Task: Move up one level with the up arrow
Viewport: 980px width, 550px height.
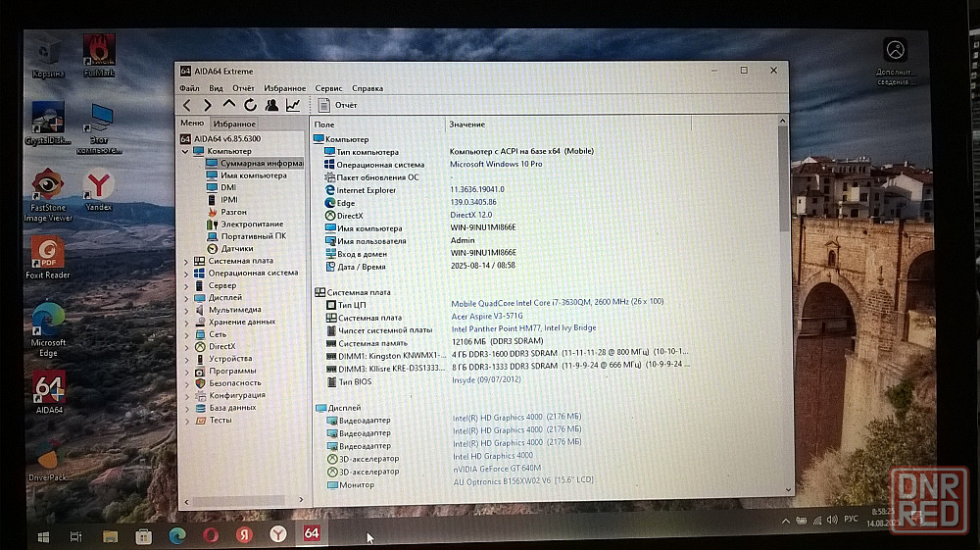Action: (228, 104)
